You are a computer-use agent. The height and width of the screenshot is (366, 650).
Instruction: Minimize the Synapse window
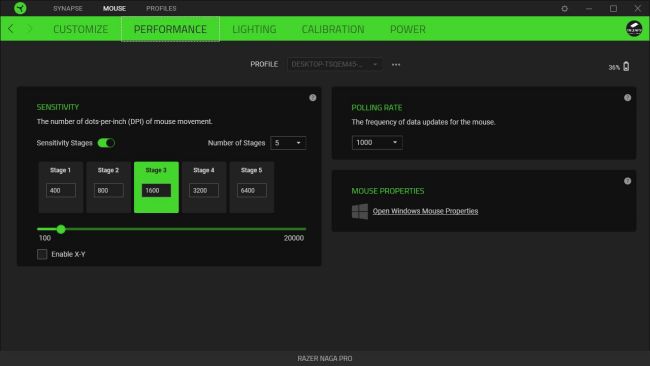[x=589, y=8]
